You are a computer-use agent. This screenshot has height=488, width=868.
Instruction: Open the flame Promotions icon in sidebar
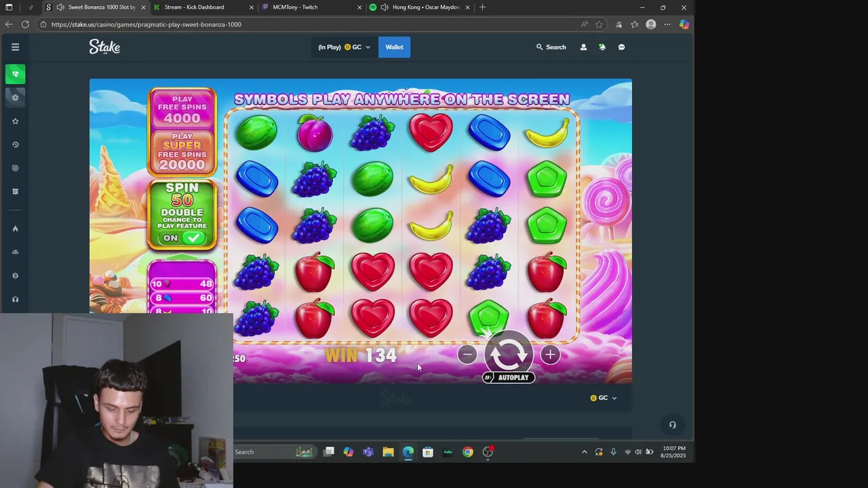pyautogui.click(x=15, y=228)
